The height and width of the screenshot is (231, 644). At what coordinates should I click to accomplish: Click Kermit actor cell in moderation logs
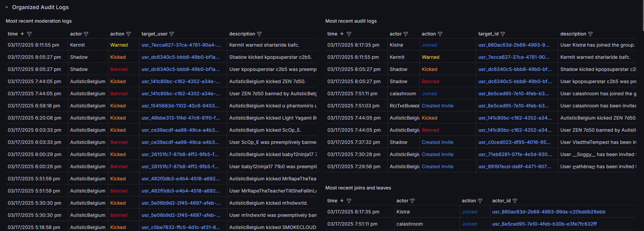[78, 45]
